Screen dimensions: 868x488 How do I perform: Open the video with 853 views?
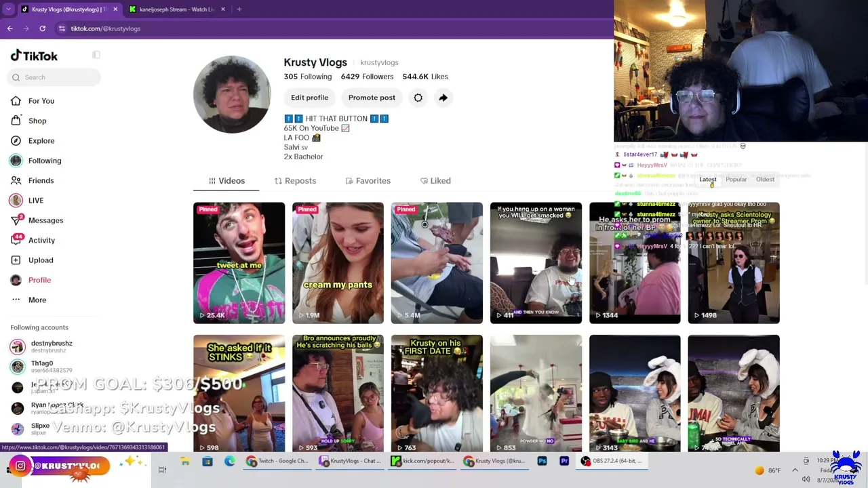536,393
